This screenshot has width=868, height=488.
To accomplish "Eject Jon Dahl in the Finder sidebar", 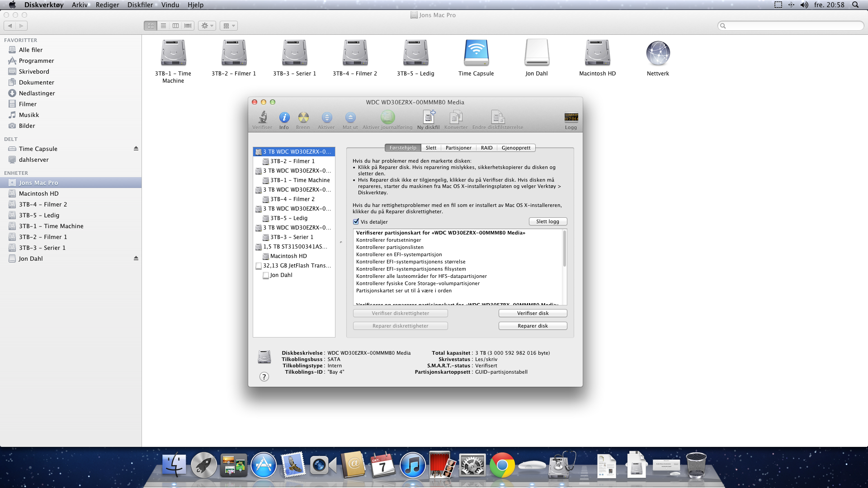I will coord(136,258).
